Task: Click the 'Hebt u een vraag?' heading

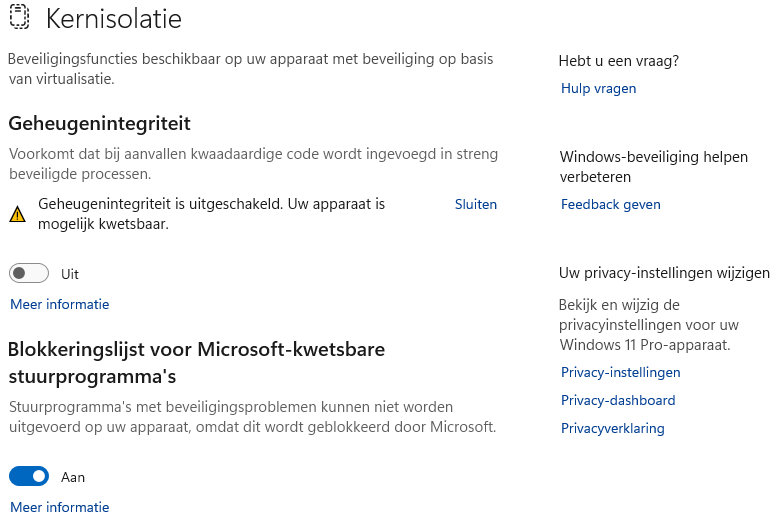Action: pyautogui.click(x=618, y=61)
